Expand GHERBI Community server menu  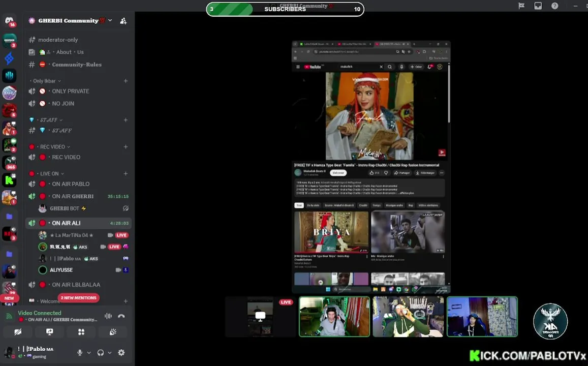[x=110, y=21]
